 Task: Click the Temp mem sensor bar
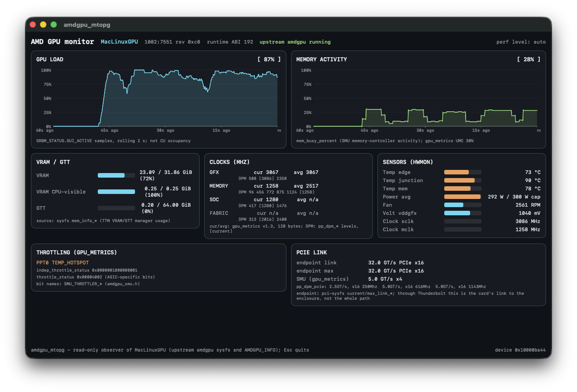click(463, 189)
